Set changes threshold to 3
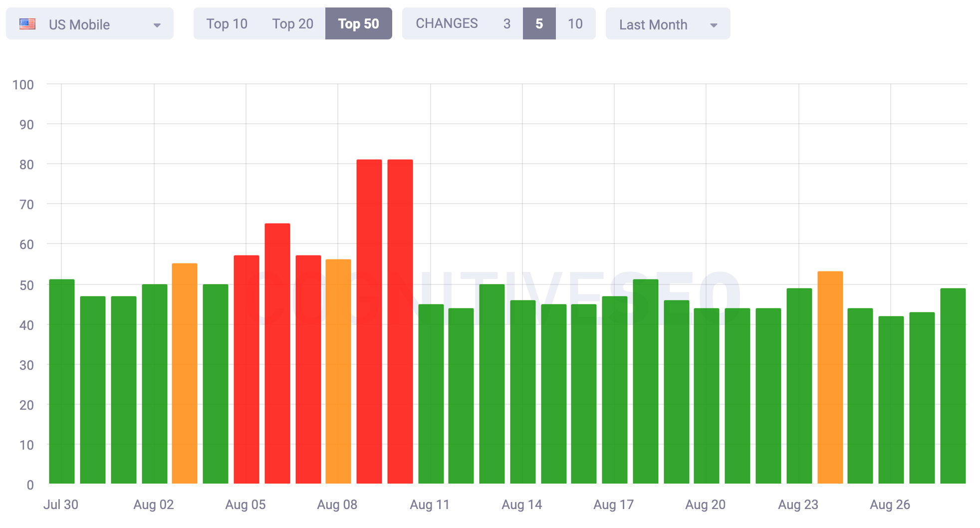This screenshot has height=528, width=980. [507, 23]
